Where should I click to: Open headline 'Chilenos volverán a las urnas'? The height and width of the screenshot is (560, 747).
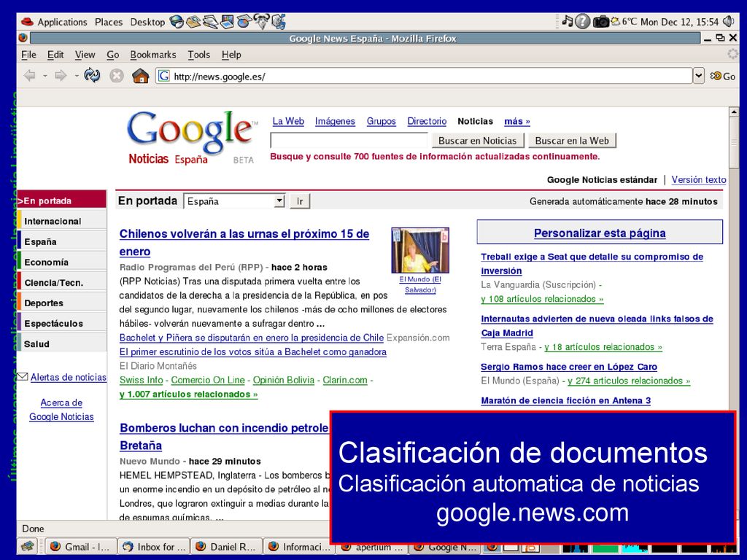click(x=244, y=242)
